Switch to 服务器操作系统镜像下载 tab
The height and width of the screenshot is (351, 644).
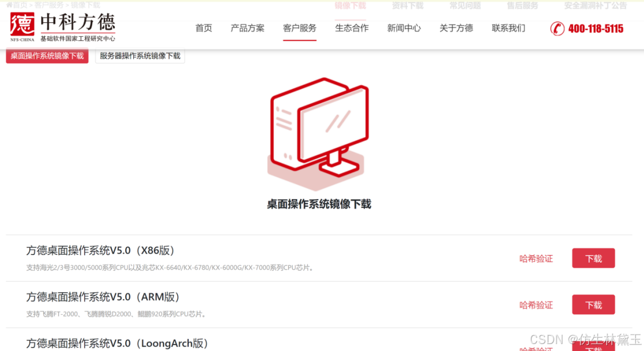pos(140,56)
